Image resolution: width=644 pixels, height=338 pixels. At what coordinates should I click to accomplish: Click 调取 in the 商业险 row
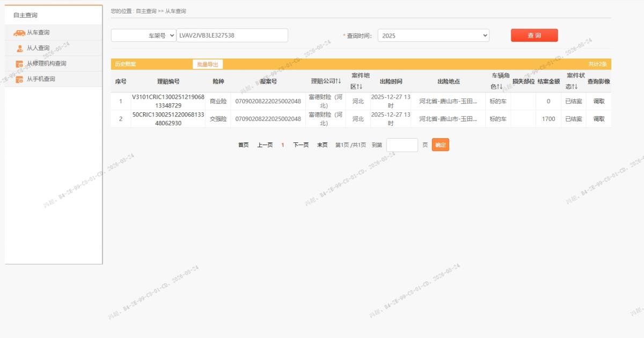point(599,102)
